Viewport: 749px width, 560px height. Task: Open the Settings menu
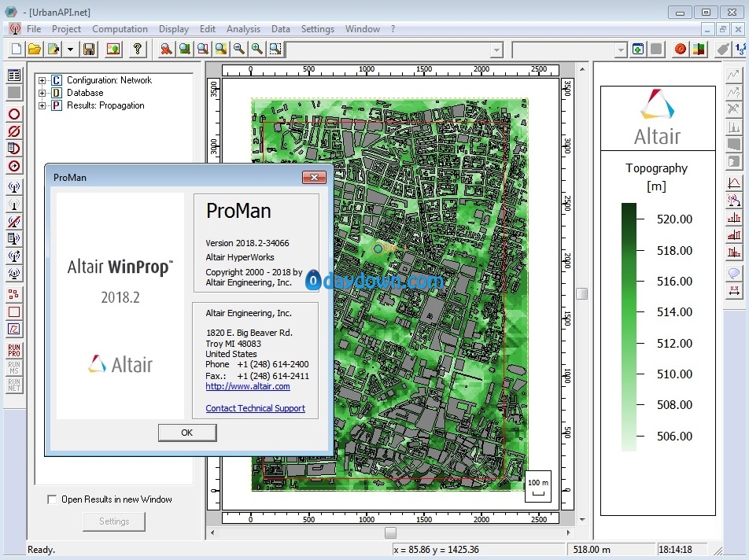(x=318, y=29)
